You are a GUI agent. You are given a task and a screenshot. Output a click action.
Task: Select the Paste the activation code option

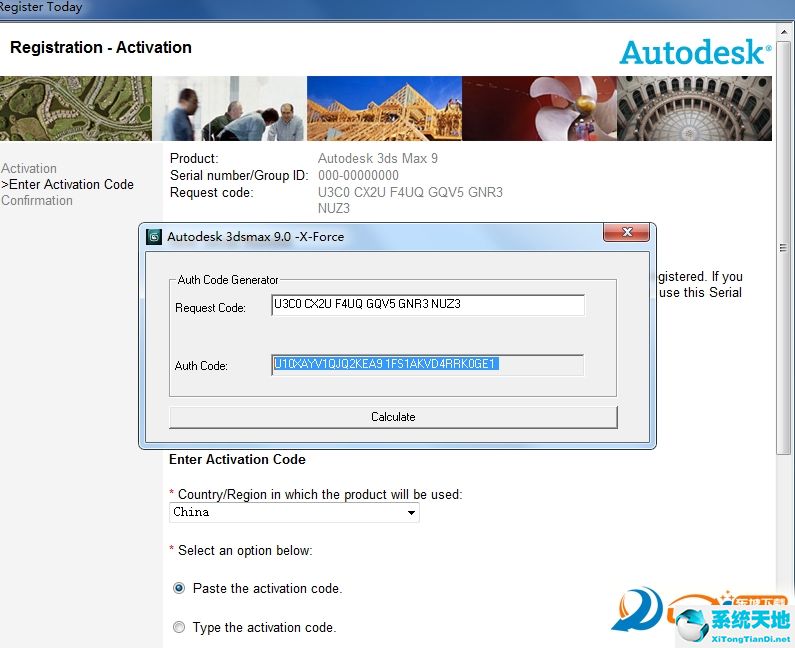(x=179, y=589)
